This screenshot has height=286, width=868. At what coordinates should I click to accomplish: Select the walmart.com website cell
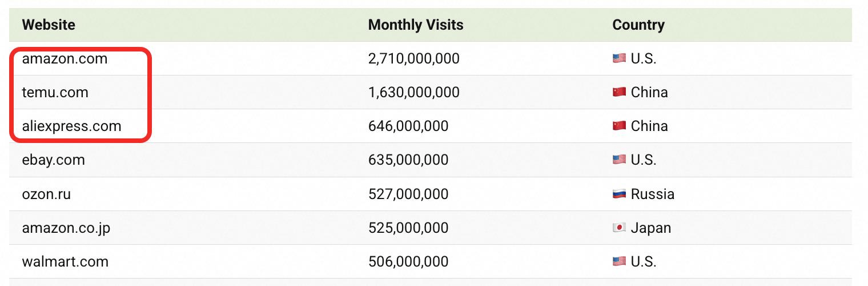pos(65,261)
